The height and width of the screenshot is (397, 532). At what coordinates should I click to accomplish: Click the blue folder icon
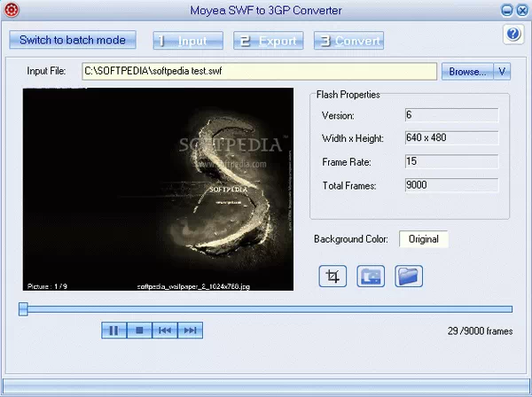(409, 276)
